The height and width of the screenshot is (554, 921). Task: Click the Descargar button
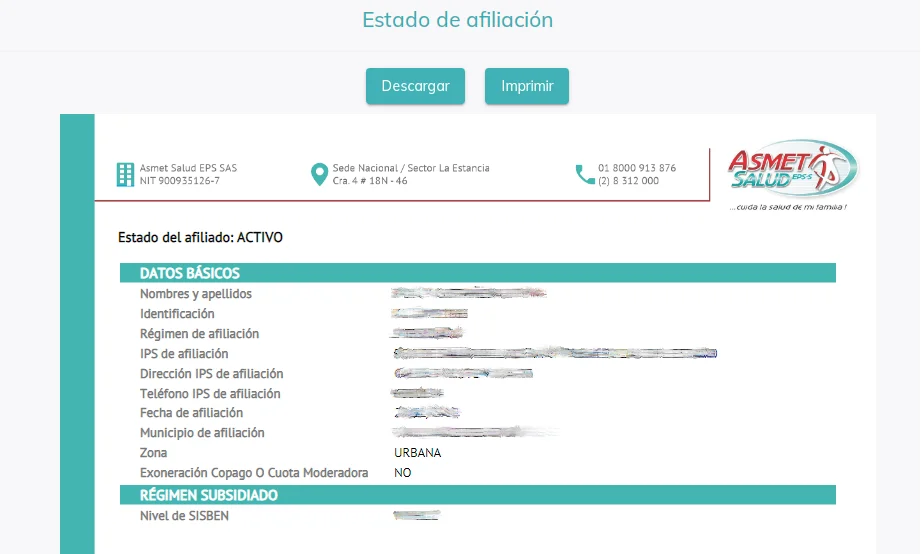click(x=415, y=86)
